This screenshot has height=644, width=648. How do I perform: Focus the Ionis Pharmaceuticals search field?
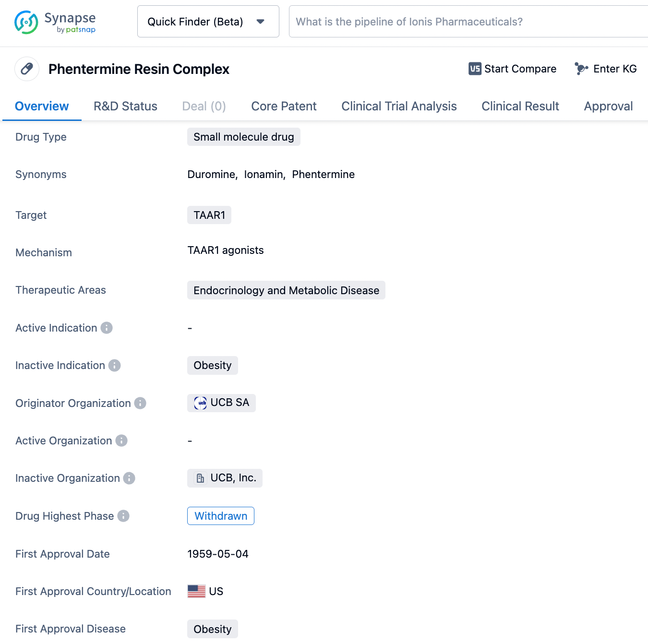466,22
